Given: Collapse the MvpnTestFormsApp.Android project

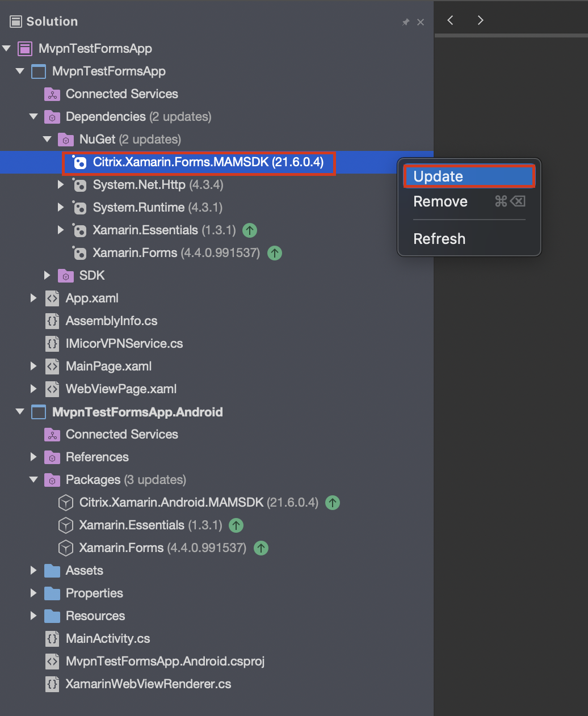Looking at the screenshot, I should click(x=20, y=412).
